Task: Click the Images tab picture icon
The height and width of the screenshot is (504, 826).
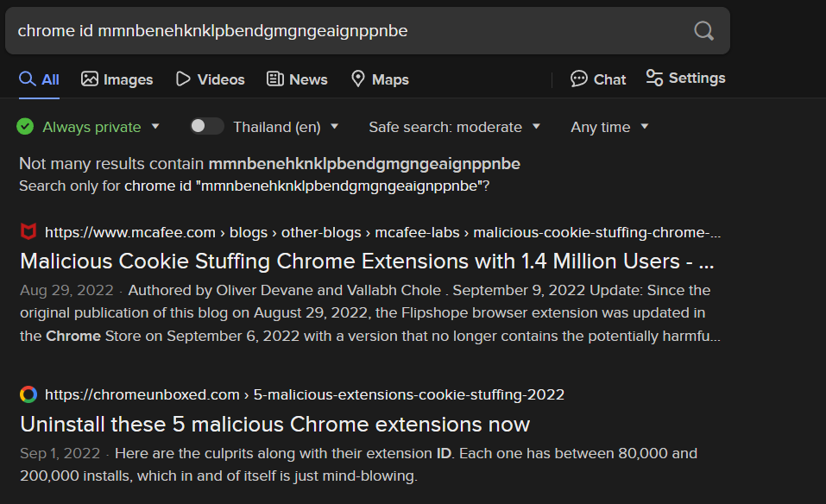Action: (x=90, y=79)
